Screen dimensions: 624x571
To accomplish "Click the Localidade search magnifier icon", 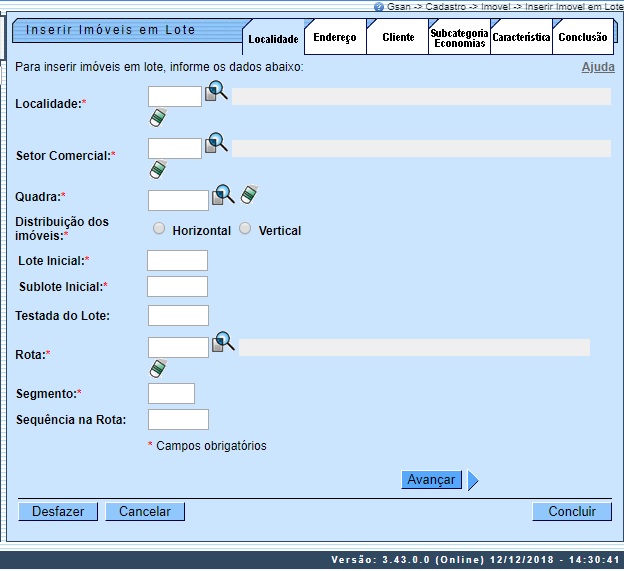I will 216,94.
